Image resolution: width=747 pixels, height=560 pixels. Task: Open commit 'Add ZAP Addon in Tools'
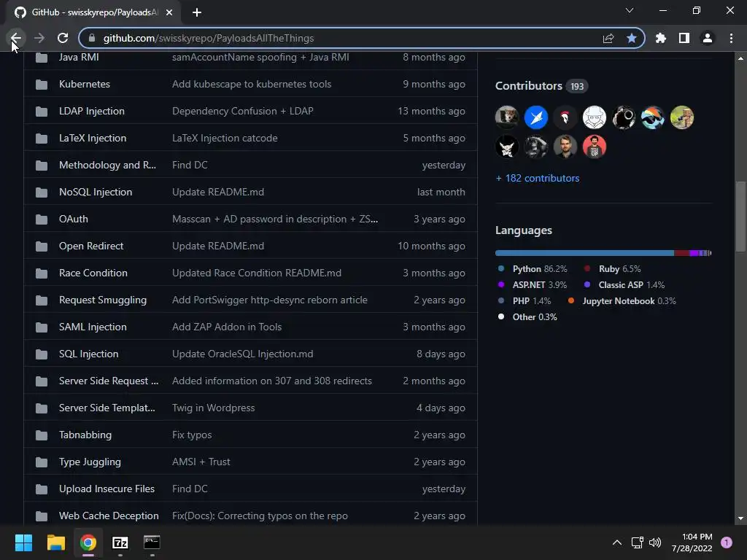pyautogui.click(x=227, y=327)
